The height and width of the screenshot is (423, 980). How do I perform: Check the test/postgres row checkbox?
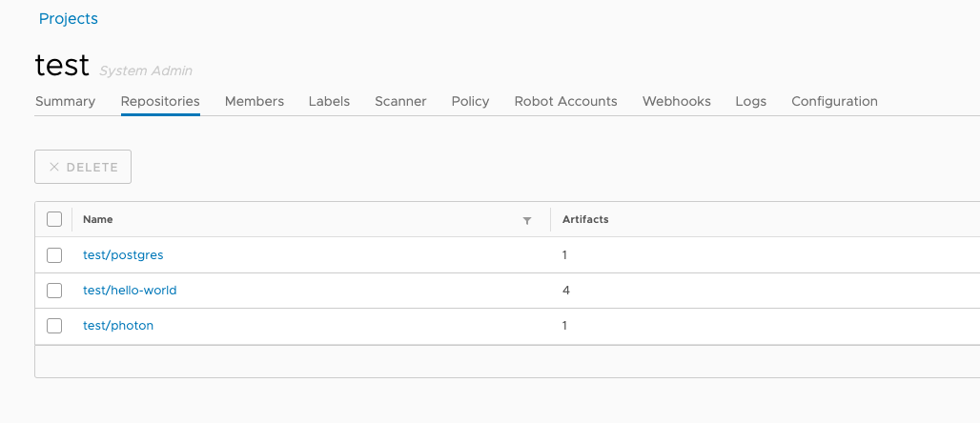(x=54, y=255)
